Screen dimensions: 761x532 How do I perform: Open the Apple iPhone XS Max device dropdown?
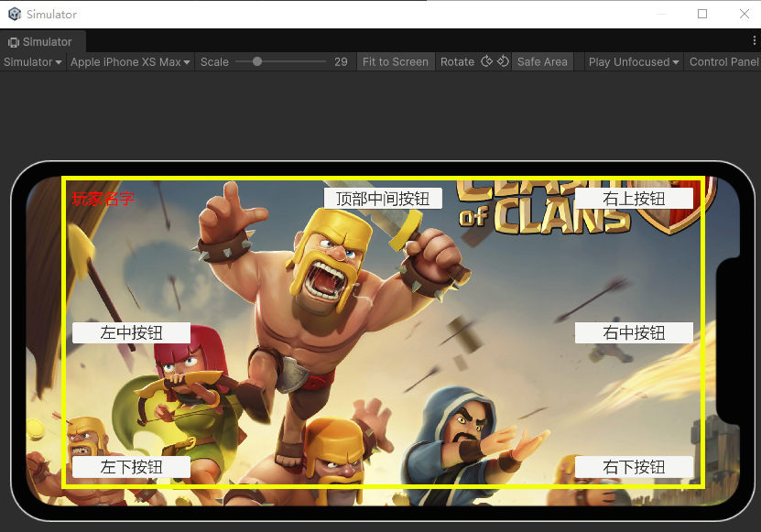(130, 62)
